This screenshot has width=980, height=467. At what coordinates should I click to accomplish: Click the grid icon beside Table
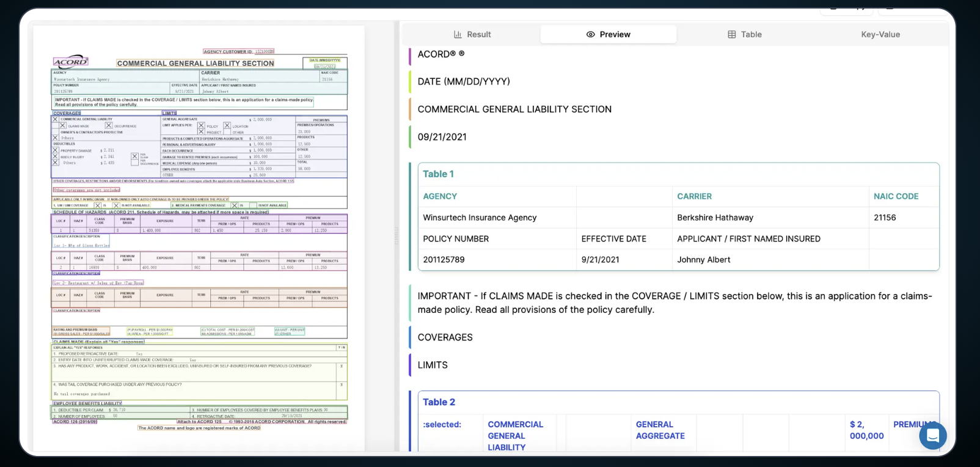(732, 34)
